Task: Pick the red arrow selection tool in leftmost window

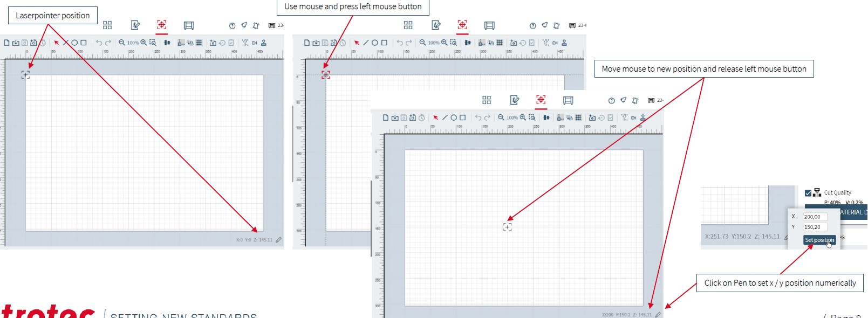Action: (56, 43)
